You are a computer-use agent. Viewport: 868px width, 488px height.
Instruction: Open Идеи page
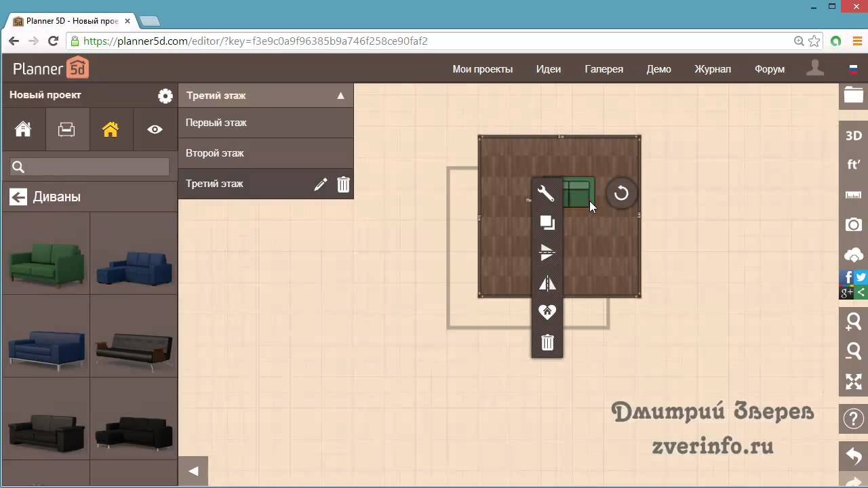[549, 69]
